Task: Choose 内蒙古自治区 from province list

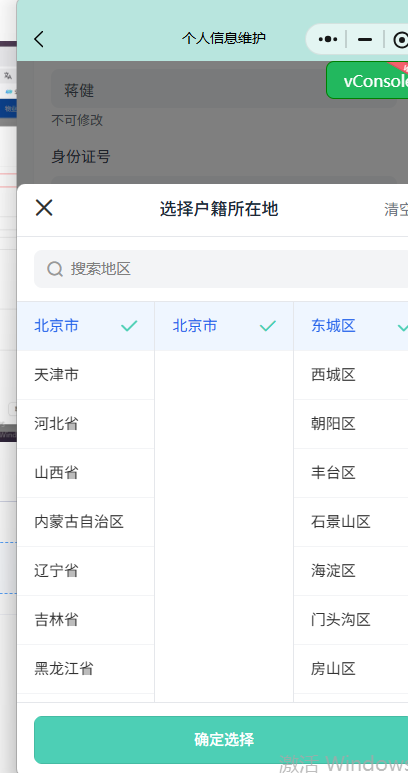Action: 86,522
